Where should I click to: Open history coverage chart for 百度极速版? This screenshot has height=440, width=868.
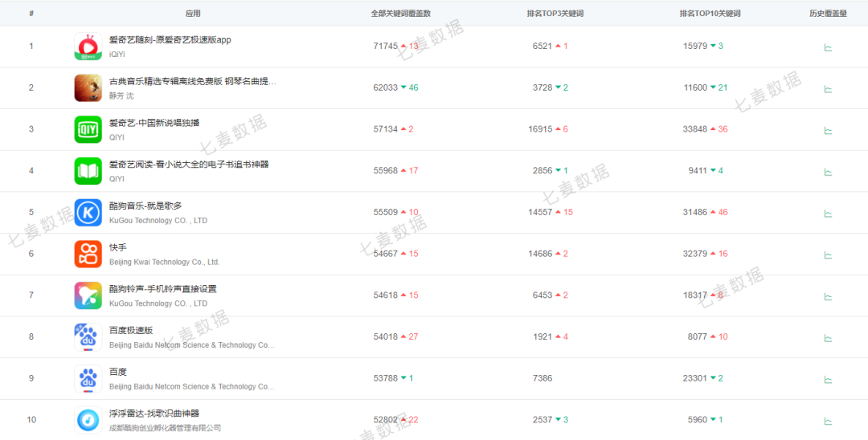[x=828, y=338]
